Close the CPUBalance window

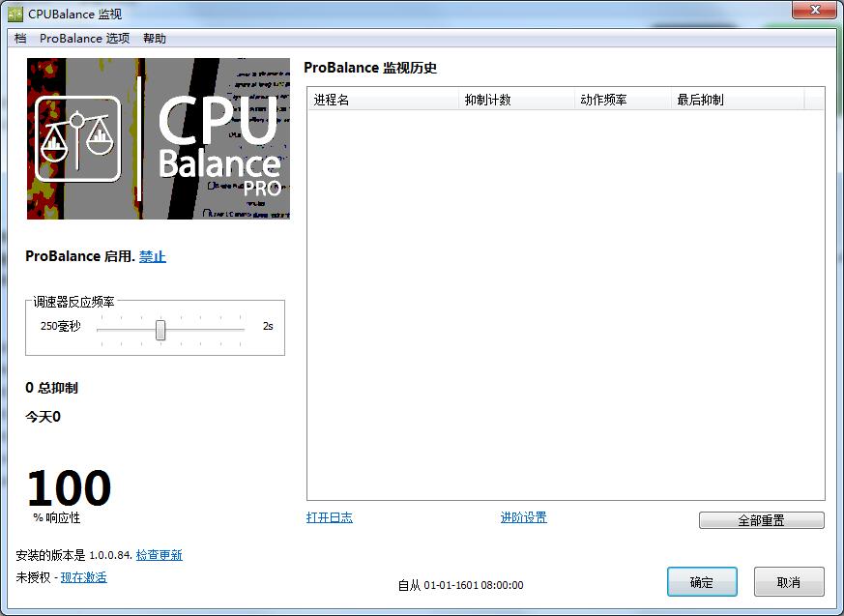pyautogui.click(x=814, y=10)
